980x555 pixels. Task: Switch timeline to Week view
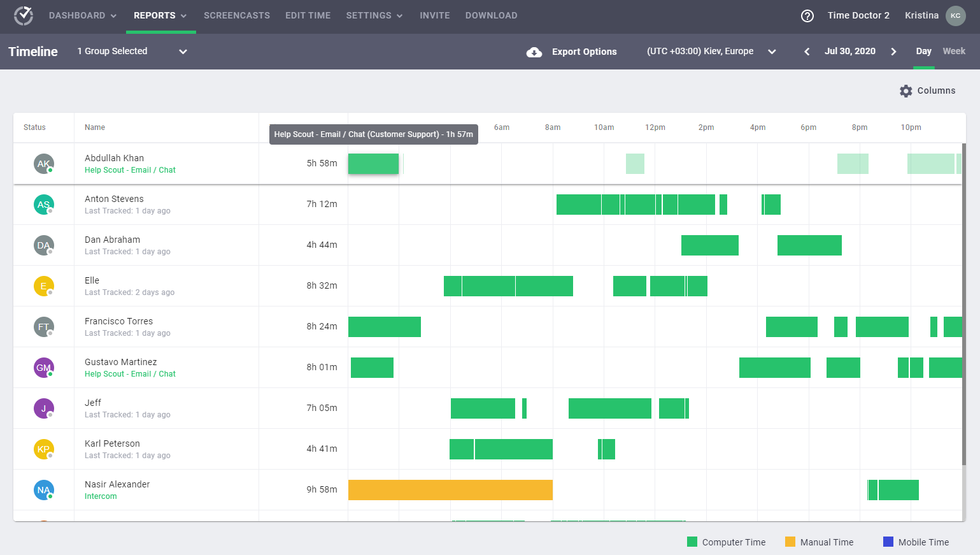coord(953,51)
